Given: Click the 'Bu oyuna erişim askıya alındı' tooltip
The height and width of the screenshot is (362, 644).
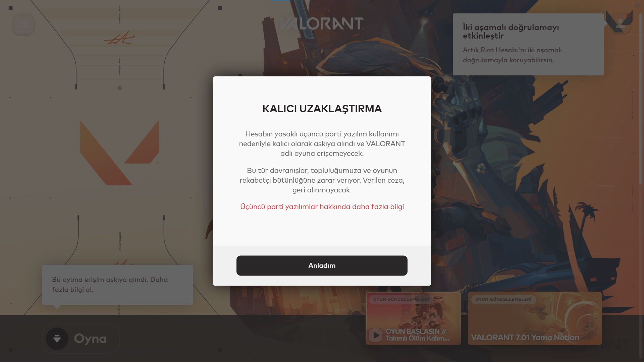Looking at the screenshot, I should pyautogui.click(x=117, y=285).
